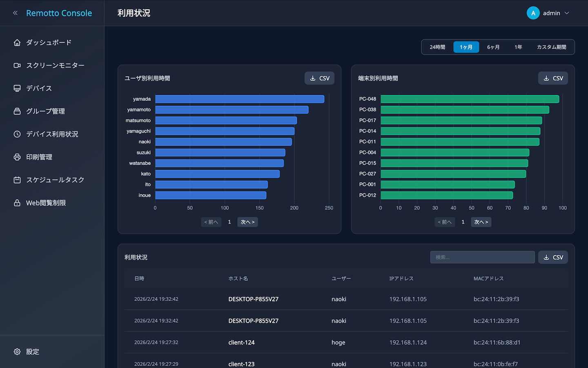
Task: Go to next page of user chart
Action: (x=247, y=222)
